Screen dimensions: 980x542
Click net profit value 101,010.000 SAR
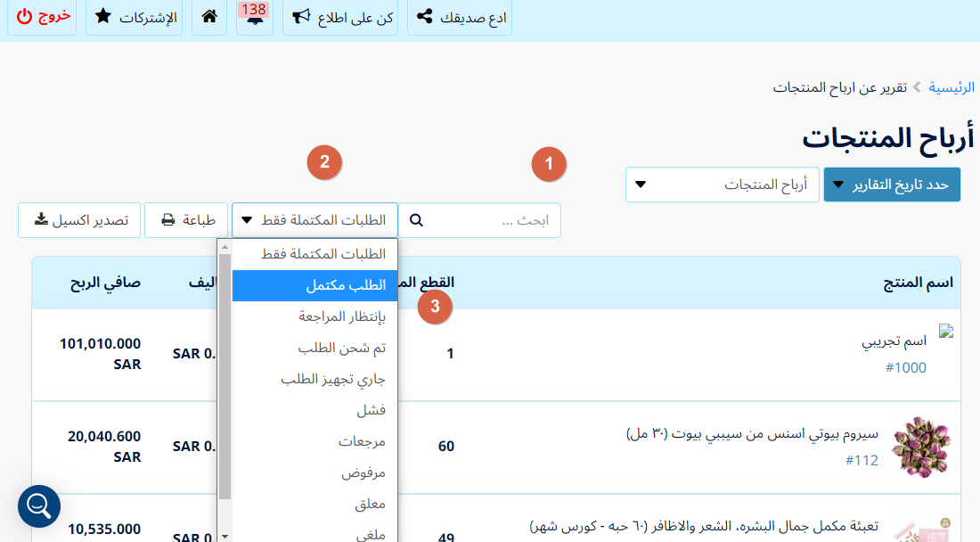[x=100, y=354]
